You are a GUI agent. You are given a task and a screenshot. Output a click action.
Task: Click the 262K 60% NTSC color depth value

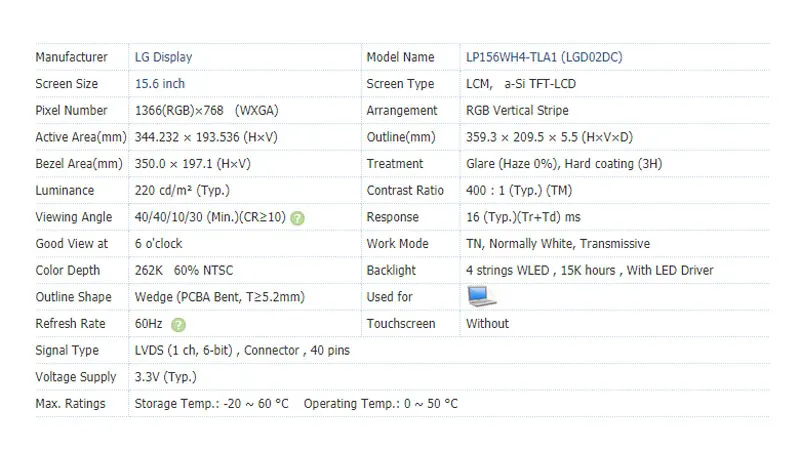184,270
